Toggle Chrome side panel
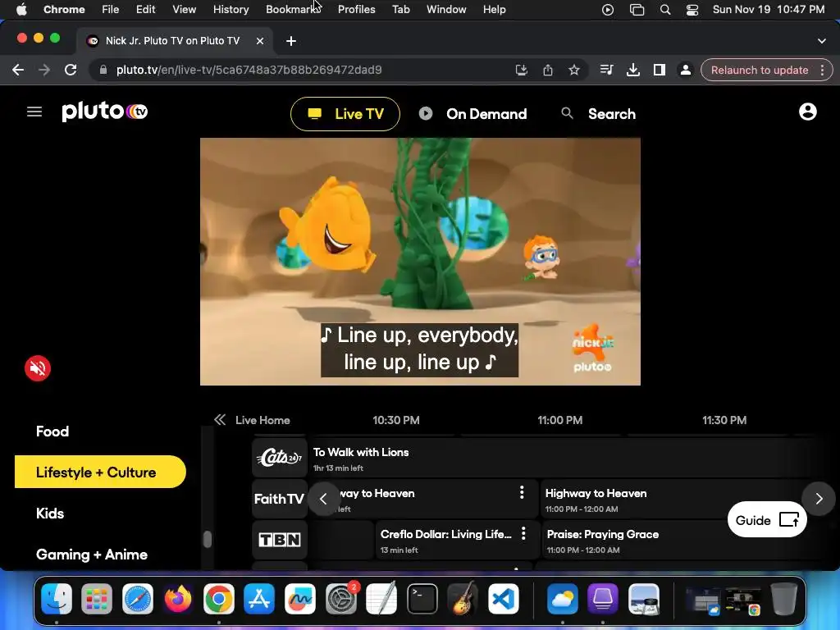 (659, 70)
